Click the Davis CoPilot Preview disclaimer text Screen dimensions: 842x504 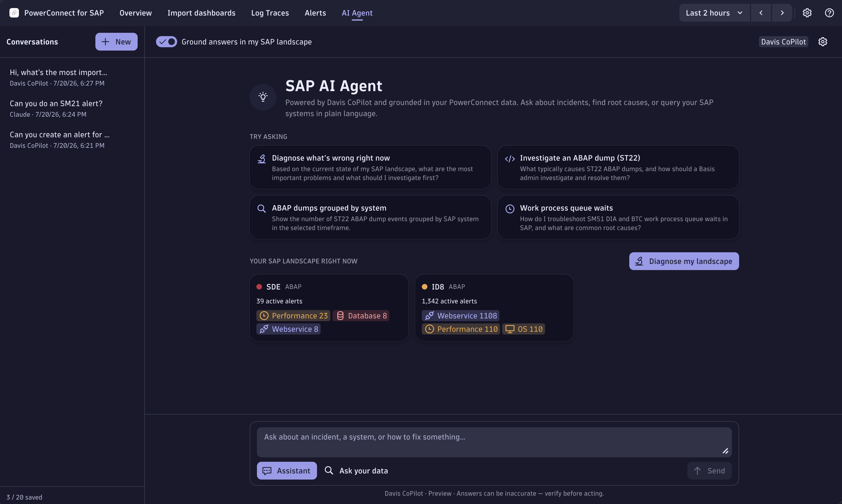pyautogui.click(x=494, y=493)
